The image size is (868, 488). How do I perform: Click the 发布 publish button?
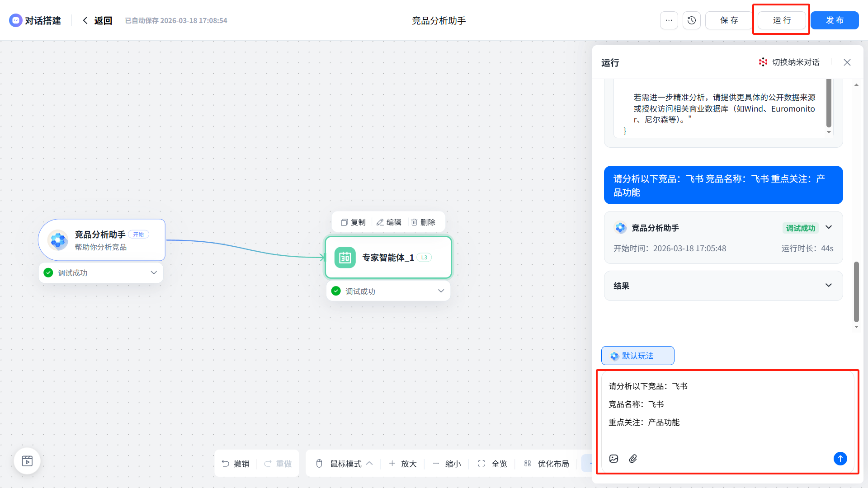pos(835,20)
